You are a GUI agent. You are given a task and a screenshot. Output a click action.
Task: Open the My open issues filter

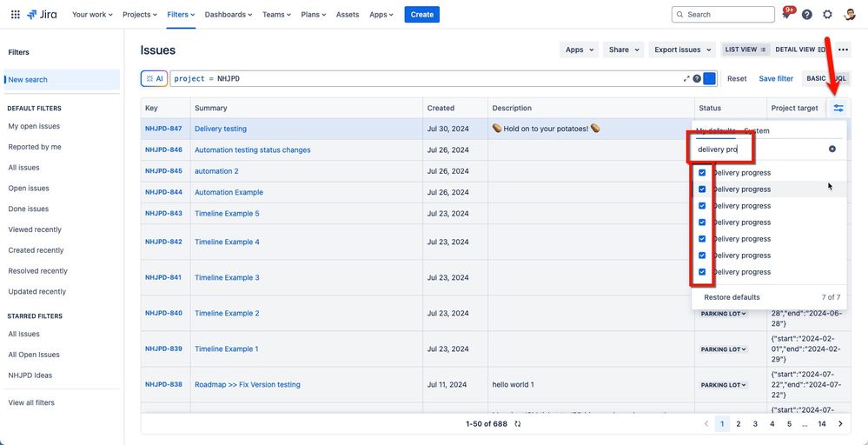(x=34, y=126)
